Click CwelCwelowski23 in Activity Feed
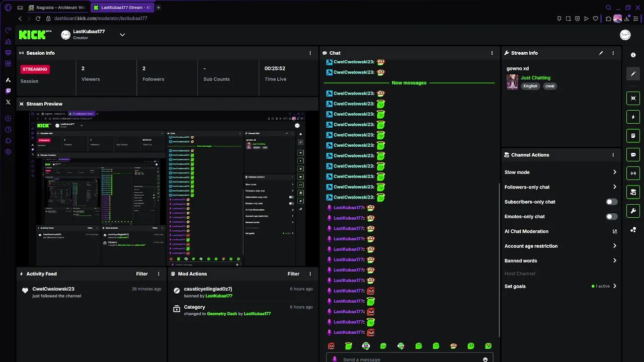Viewport: 644px width, 362px height. click(x=53, y=289)
